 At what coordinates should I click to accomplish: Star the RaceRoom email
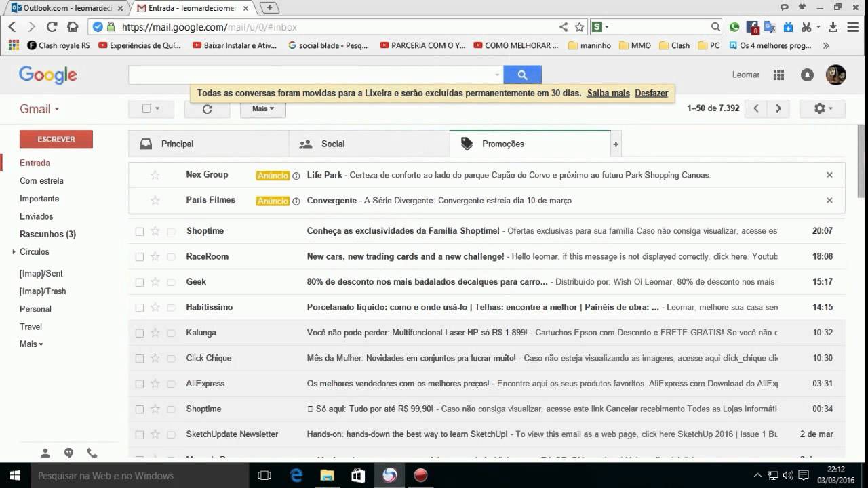155,257
